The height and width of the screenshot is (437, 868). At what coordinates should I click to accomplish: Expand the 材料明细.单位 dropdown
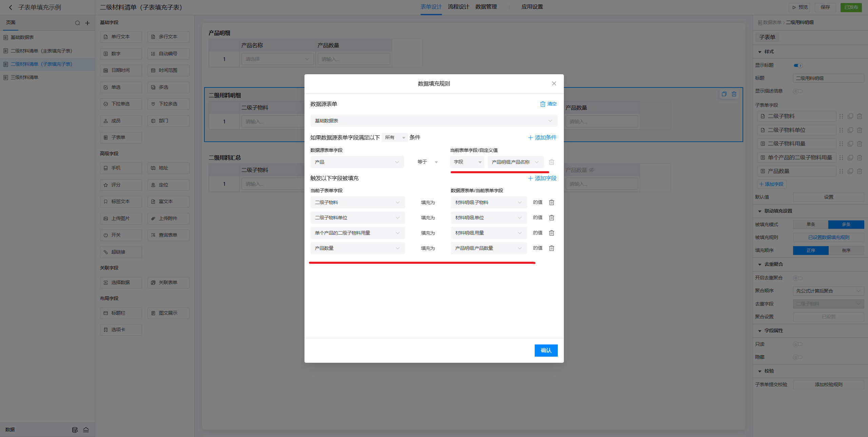coord(489,218)
